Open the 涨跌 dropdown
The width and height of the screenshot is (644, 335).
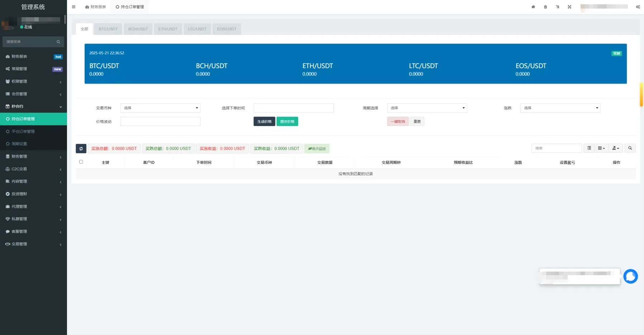pos(560,108)
